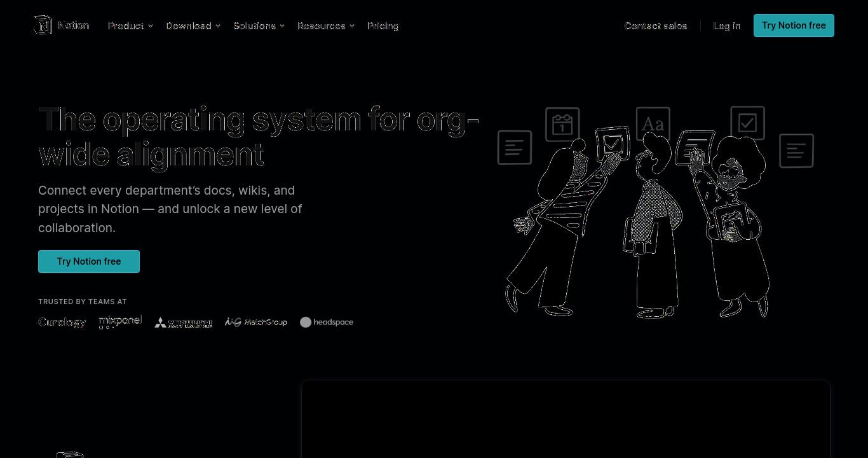868x458 pixels.
Task: Click the Headspace logo
Action: pos(327,323)
